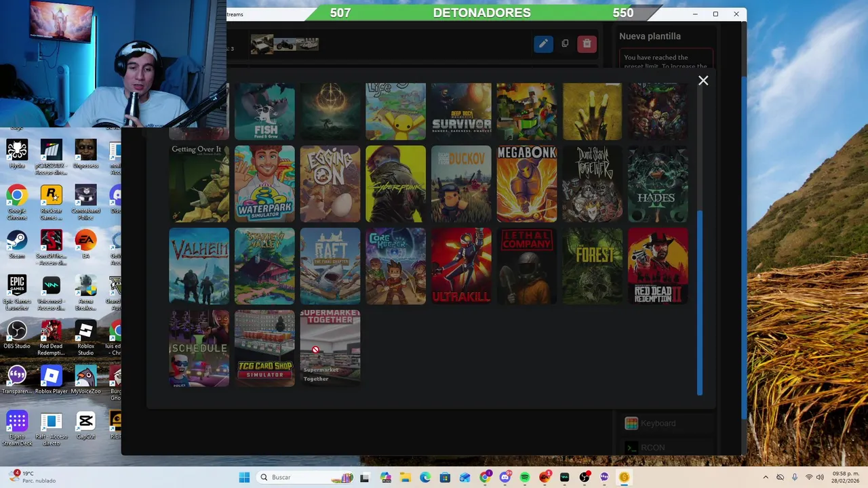Screen dimensions: 868x488
Task: Select the Raft game cover
Action: coord(330,266)
